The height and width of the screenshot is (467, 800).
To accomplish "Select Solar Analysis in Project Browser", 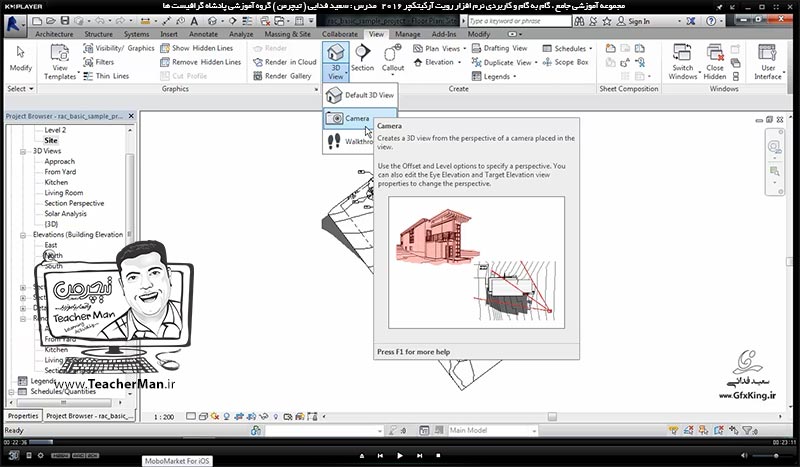I will coord(65,213).
